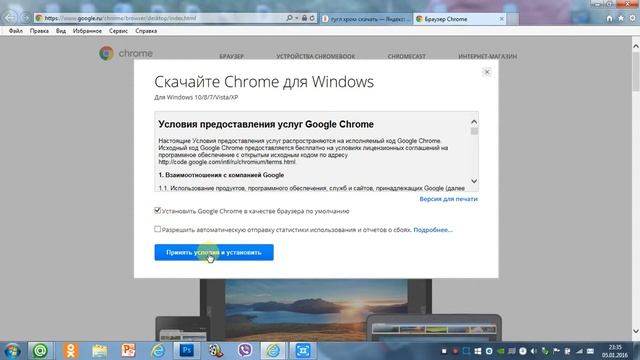This screenshot has width=640, height=360.
Task: Click the Скачайте Chrome для Windows title
Action: (x=264, y=82)
